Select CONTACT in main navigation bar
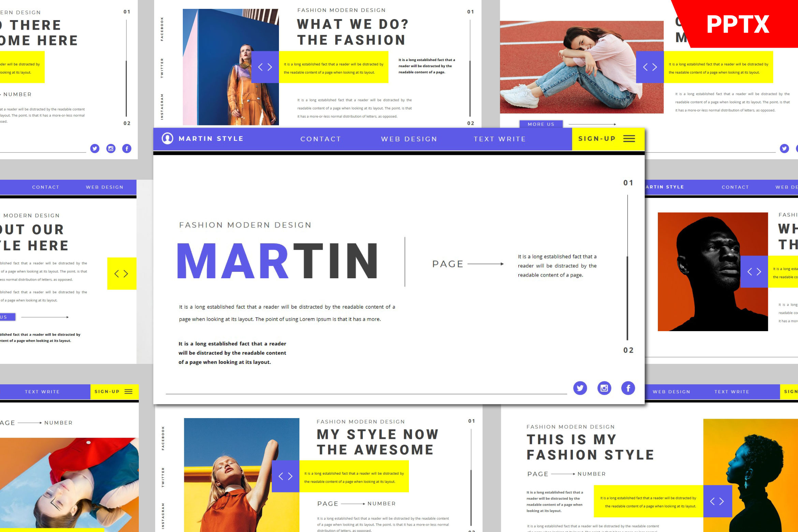This screenshot has height=532, width=798. point(321,139)
